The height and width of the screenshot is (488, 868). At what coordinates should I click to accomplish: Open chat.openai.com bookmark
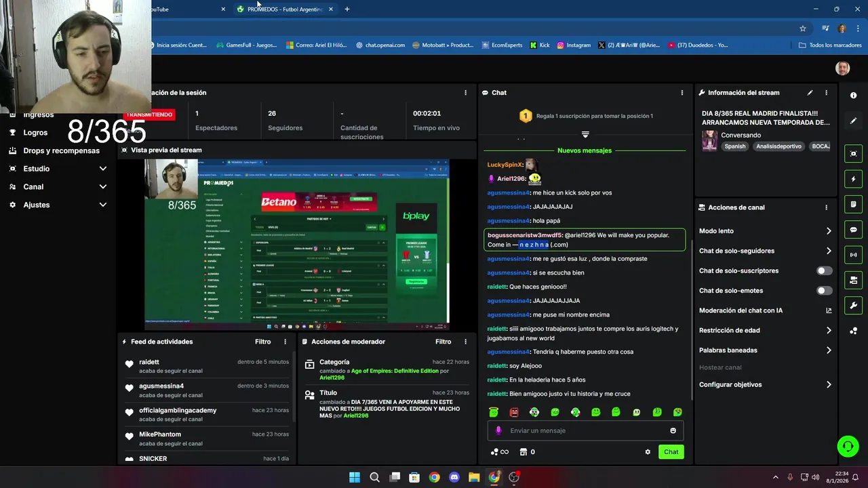pyautogui.click(x=380, y=45)
